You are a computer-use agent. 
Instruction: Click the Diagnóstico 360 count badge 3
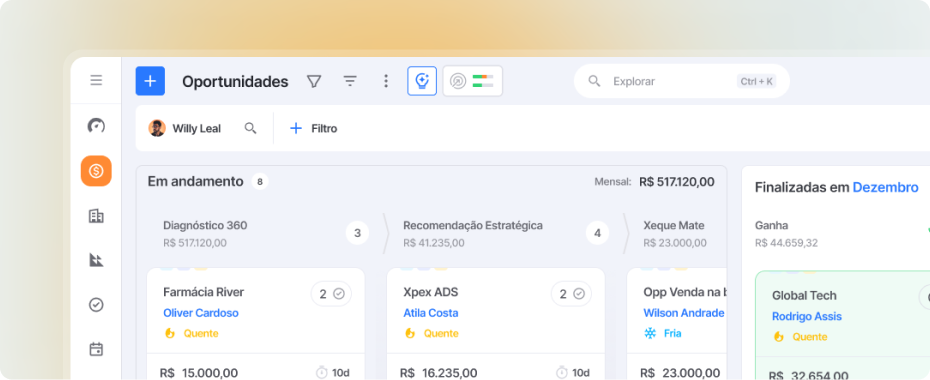pos(358,234)
